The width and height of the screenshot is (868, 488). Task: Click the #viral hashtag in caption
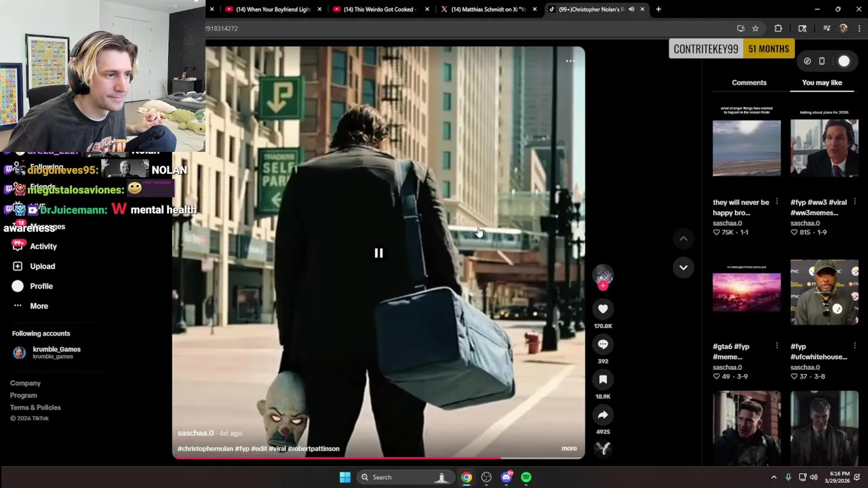pos(277,449)
